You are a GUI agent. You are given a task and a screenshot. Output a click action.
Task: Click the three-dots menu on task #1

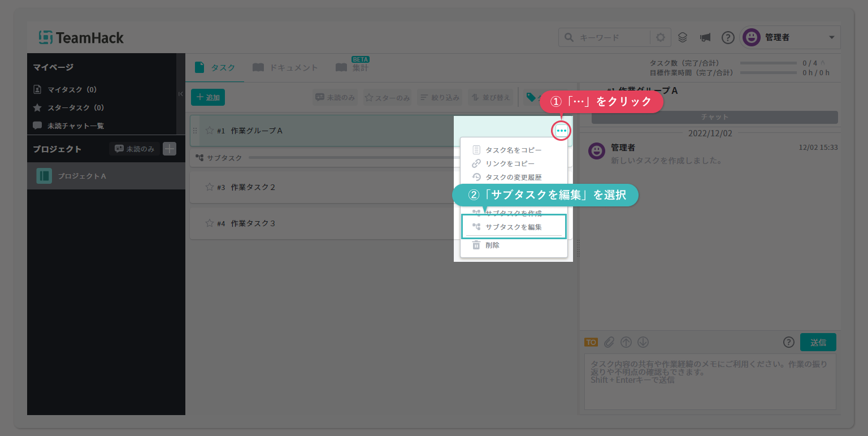[561, 131]
